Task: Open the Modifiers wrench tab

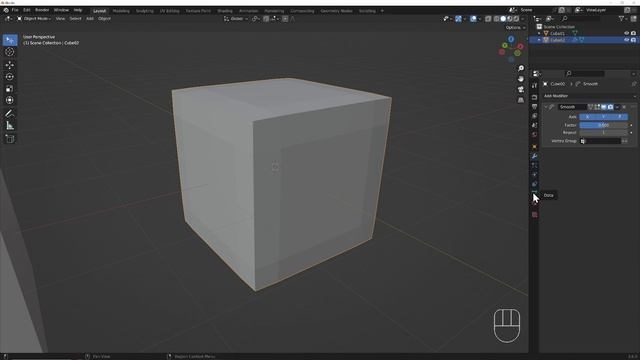Action: (x=535, y=156)
